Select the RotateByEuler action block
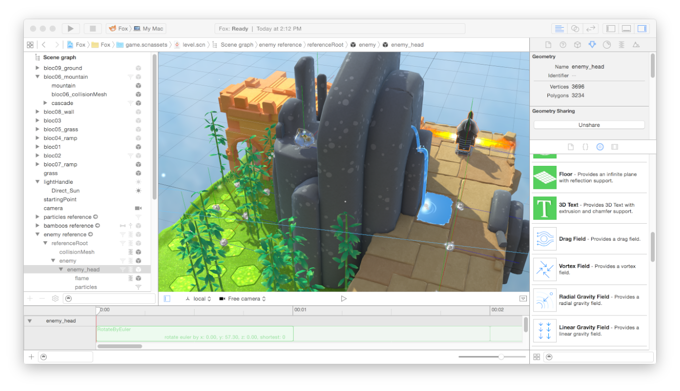The height and width of the screenshot is (391, 680). (x=195, y=334)
